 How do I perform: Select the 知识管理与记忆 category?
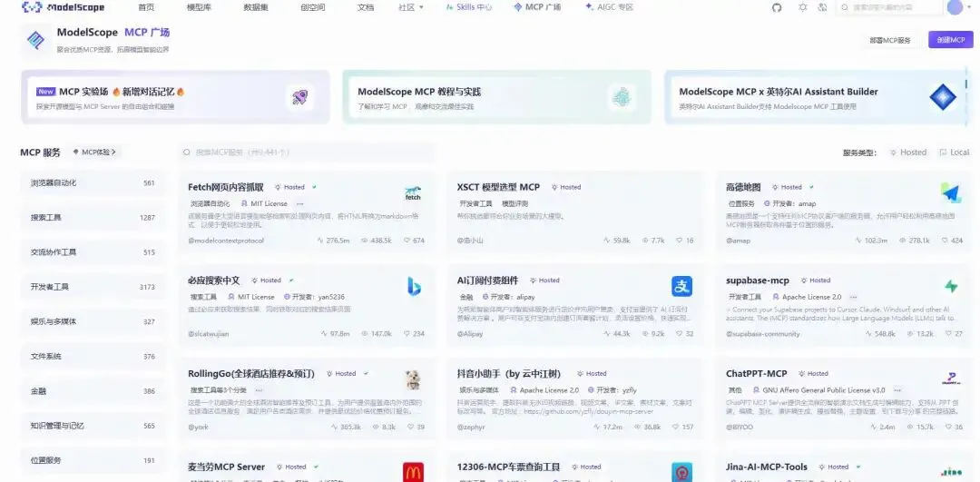pos(93,426)
